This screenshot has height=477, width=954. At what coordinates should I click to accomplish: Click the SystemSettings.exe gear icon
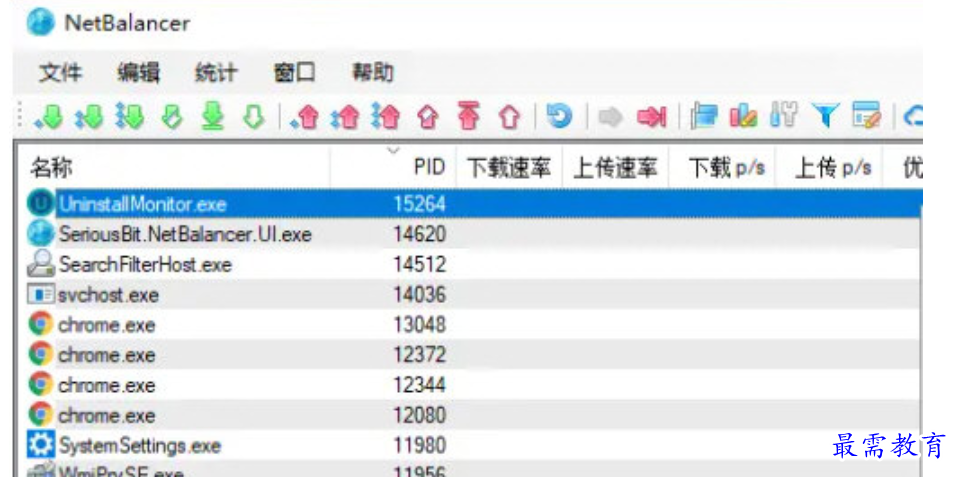[x=41, y=446]
